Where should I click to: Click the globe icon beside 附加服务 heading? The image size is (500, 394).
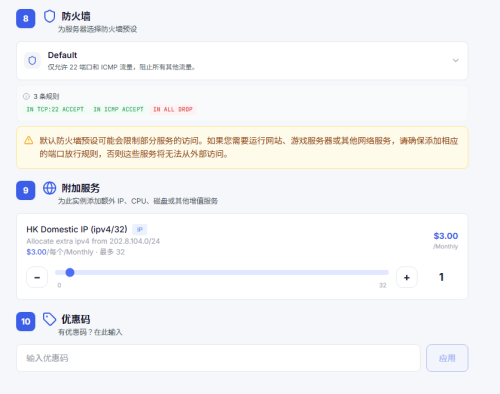coord(49,188)
